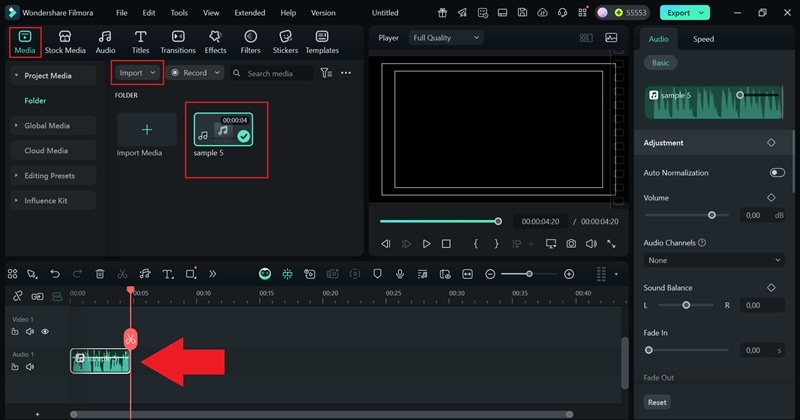The image size is (800, 420).
Task: Expand the Editing Presets item
Action: pos(16,176)
